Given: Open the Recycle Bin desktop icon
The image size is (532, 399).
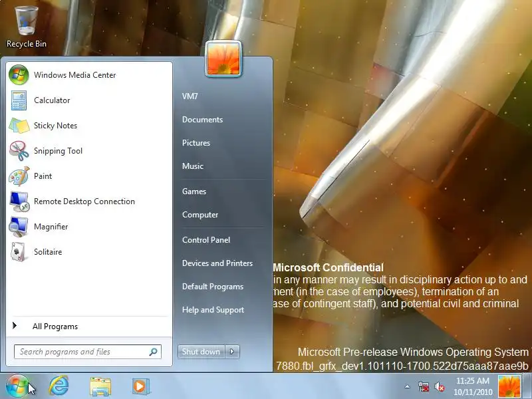Looking at the screenshot, I should [27, 21].
